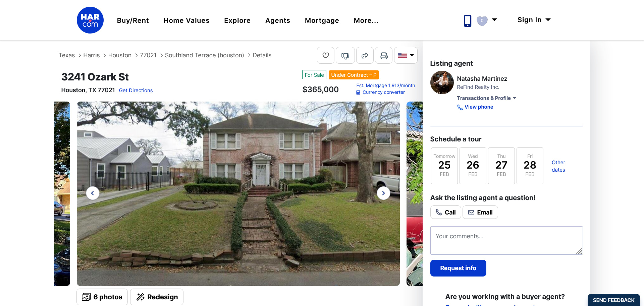Image resolution: width=644 pixels, height=306 pixels.
Task: Expand Transactions & Profile menu
Action: [486, 98]
